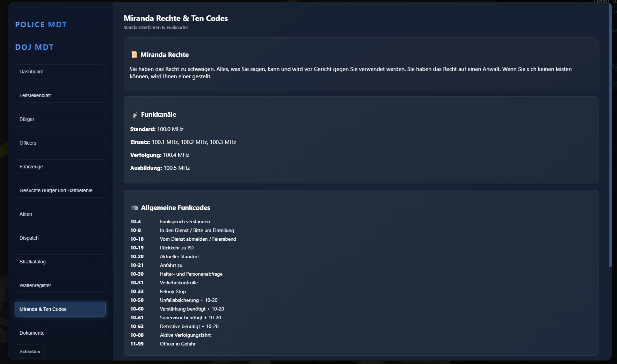Click the scroll icon beside Miranda Rechte

[134, 54]
